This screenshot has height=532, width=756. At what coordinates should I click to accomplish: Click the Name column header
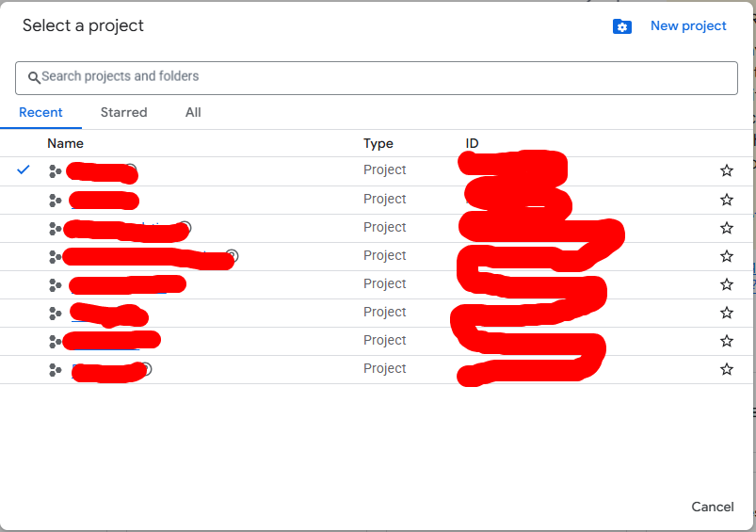coord(65,143)
